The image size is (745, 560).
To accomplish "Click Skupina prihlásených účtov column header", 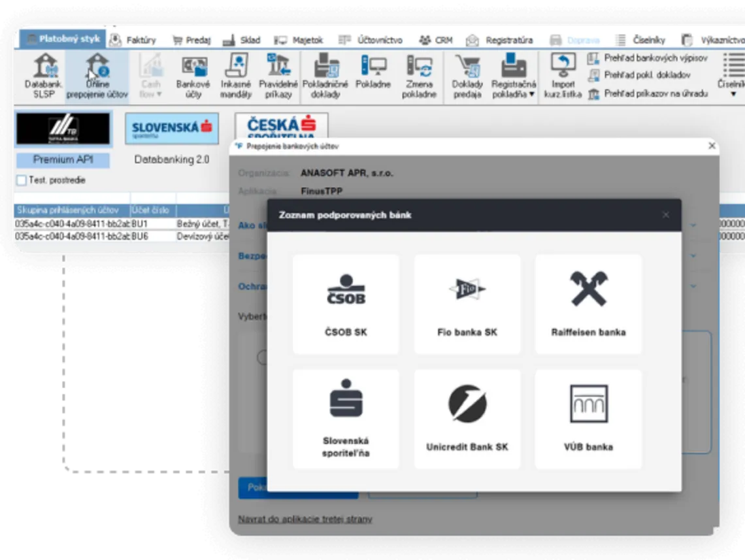I will tap(72, 210).
